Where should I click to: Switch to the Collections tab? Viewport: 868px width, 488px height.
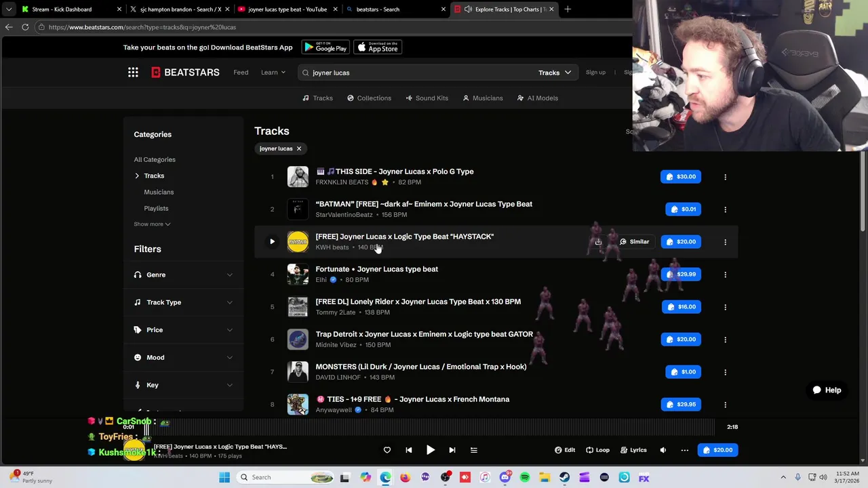tap(369, 98)
